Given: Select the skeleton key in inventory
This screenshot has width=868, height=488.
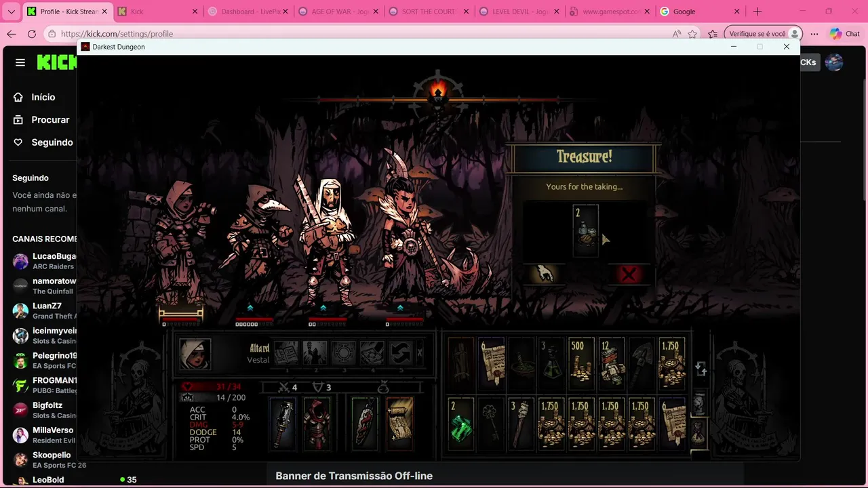Looking at the screenshot, I should pyautogui.click(x=491, y=423).
